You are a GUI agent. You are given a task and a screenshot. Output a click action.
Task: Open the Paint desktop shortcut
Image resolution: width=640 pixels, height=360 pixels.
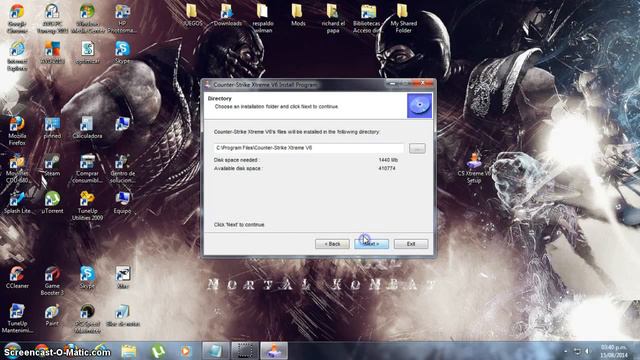52,315
